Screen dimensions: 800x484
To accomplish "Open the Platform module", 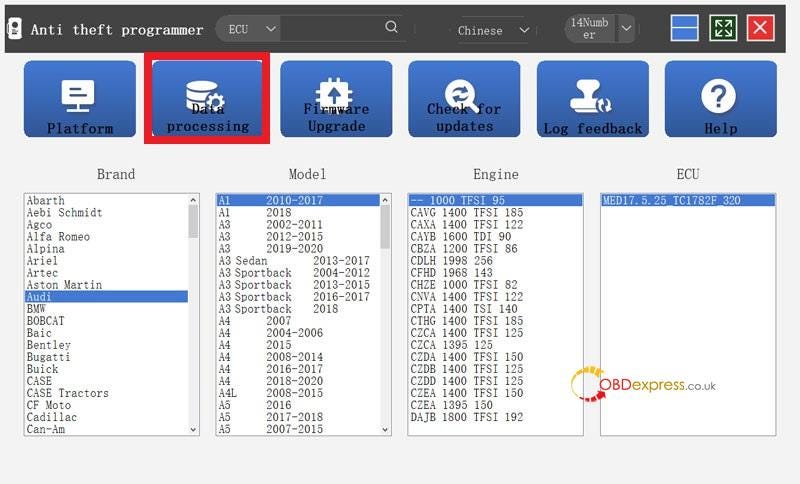I will [x=80, y=99].
